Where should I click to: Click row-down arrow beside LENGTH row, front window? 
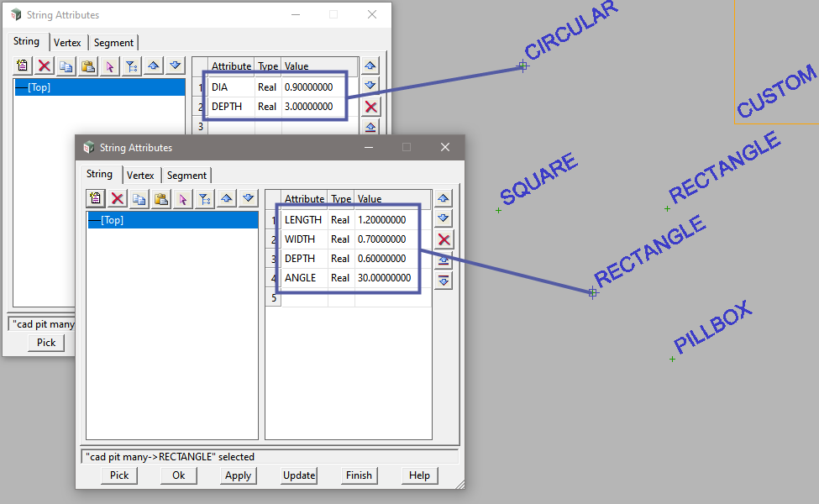pyautogui.click(x=443, y=218)
